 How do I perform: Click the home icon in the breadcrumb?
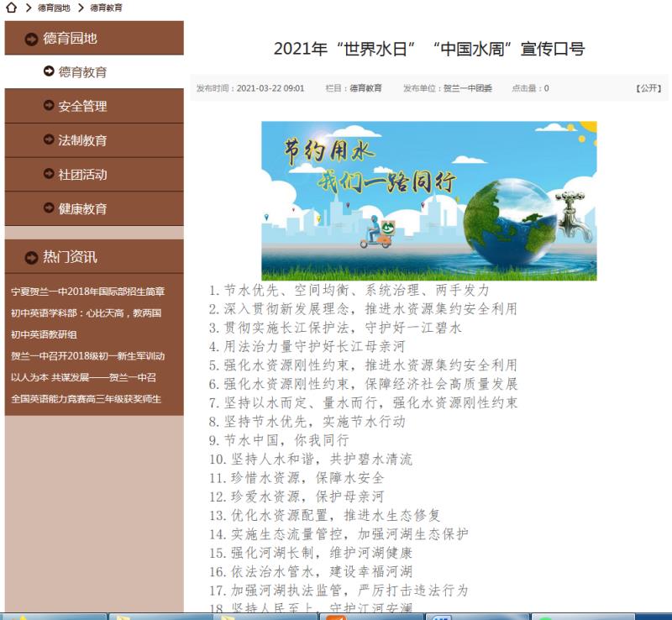click(x=11, y=8)
